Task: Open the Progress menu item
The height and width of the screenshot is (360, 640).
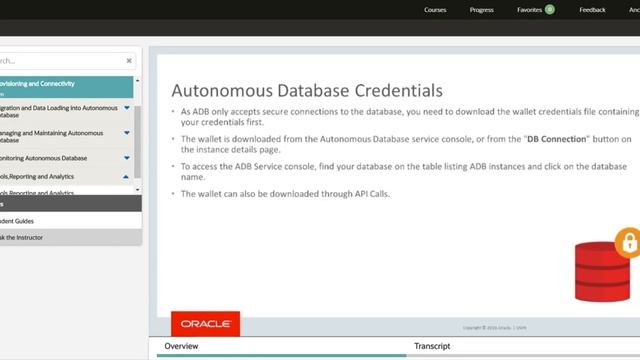Action: (481, 10)
